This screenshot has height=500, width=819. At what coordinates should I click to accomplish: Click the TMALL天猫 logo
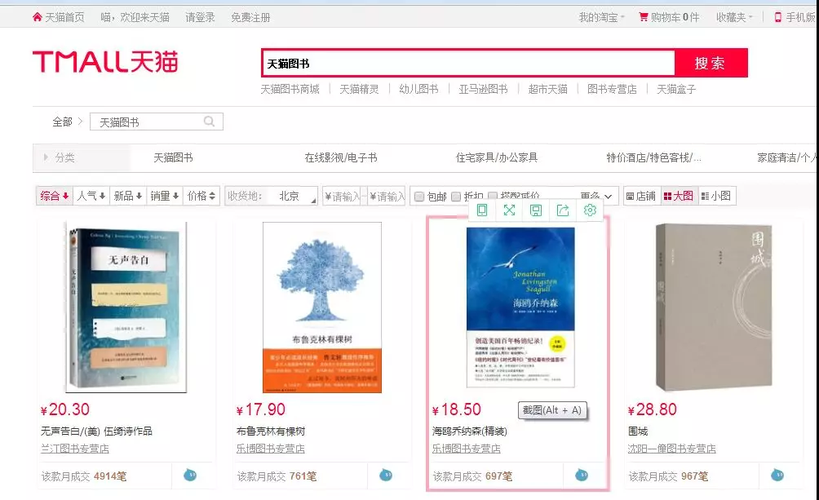tap(105, 61)
